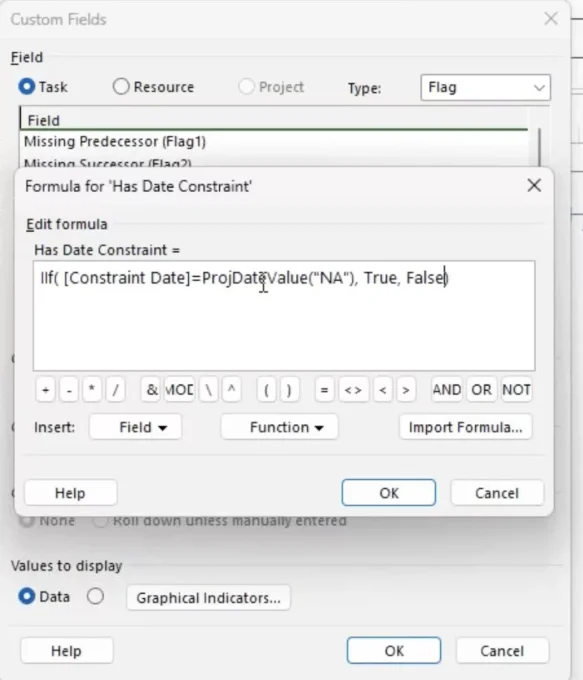The width and height of the screenshot is (583, 680).
Task: Insert the NOT logical operator
Action: [x=516, y=389]
